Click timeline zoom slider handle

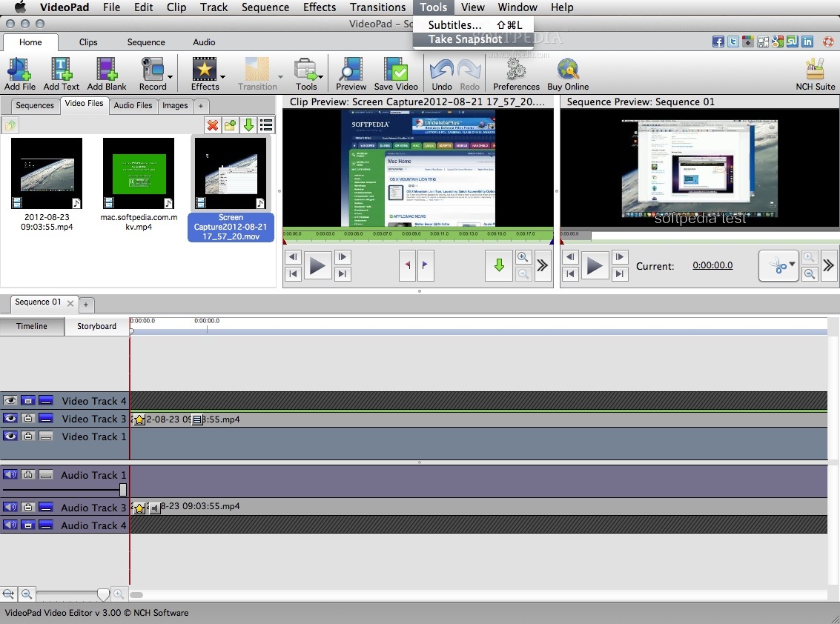[103, 594]
